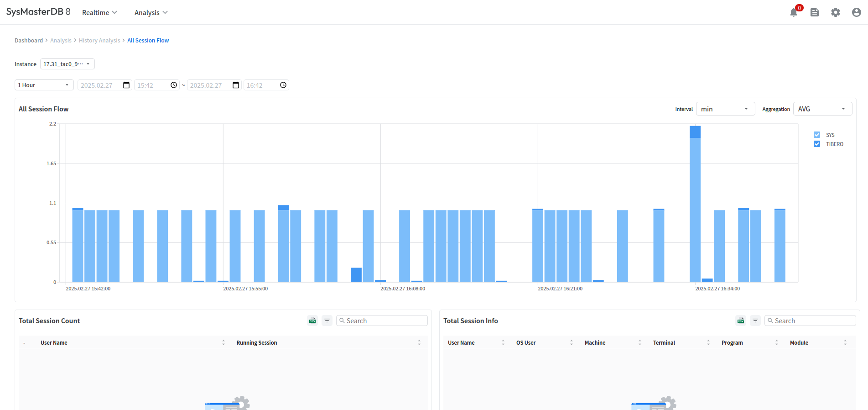Go to Dashboard breadcrumb
The width and height of the screenshot is (868, 410).
pos(29,40)
